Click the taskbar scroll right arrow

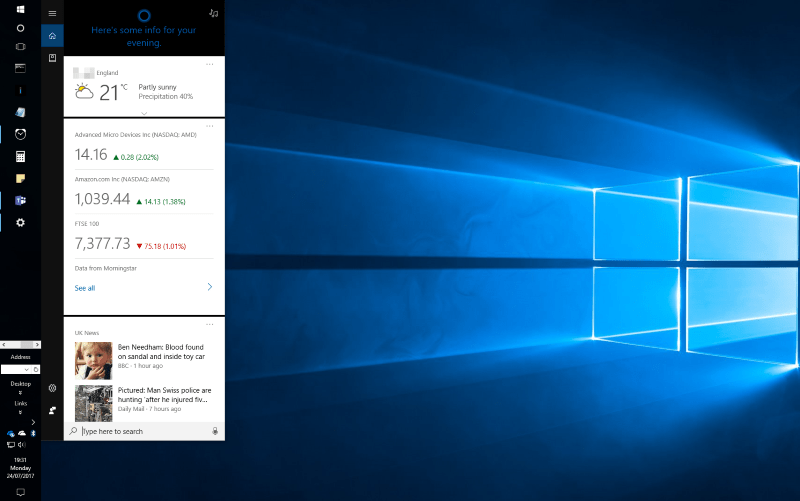[37, 345]
